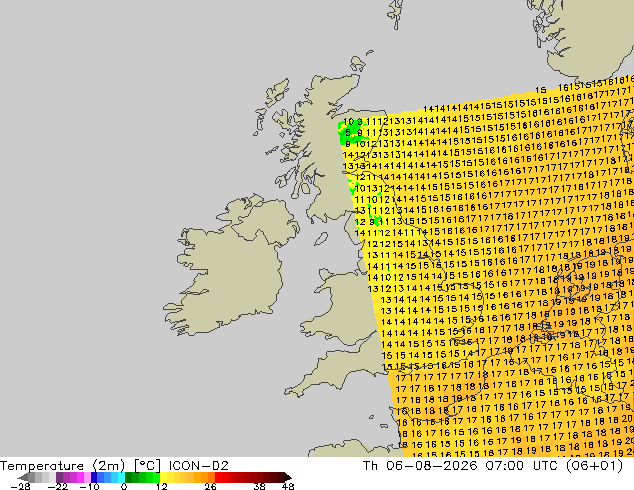Click the dark blue legend swatch at -10

tap(94, 477)
